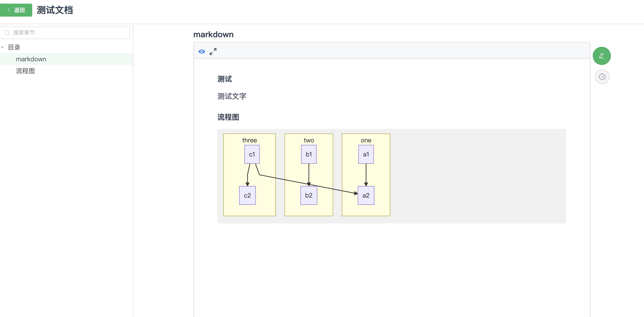Open the history clock button
Screen dimensions: 644x317
(x=602, y=77)
